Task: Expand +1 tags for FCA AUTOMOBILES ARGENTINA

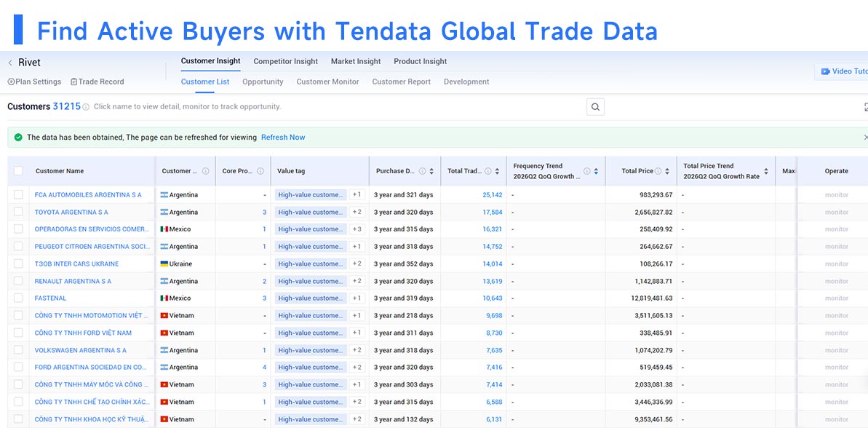Action: pos(357,195)
